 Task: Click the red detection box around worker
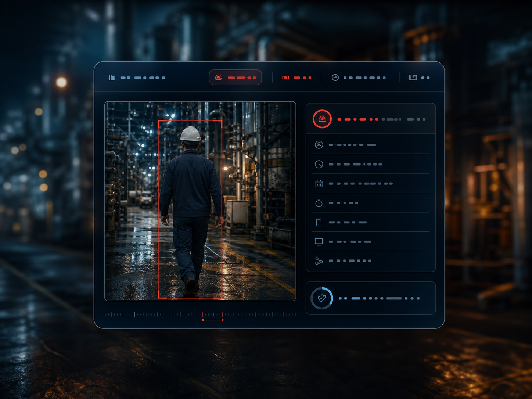[x=190, y=209]
